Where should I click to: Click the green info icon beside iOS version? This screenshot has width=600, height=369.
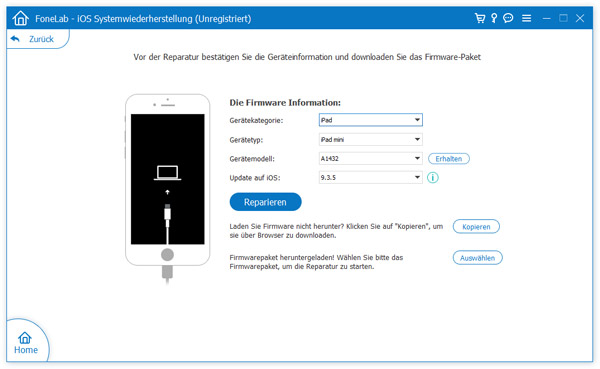click(433, 178)
